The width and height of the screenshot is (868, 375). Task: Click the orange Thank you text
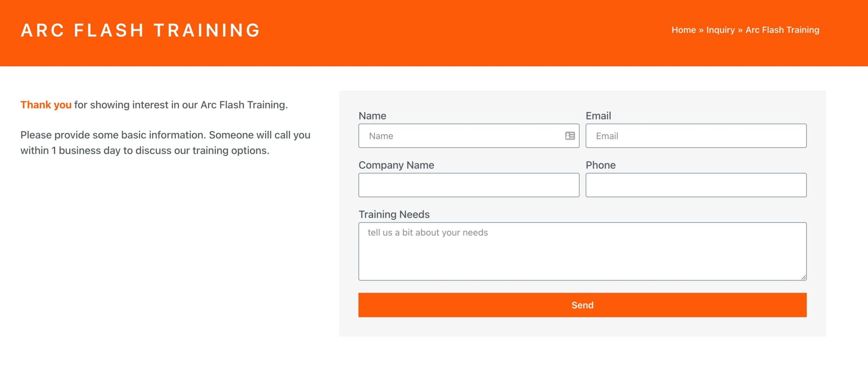click(x=46, y=105)
